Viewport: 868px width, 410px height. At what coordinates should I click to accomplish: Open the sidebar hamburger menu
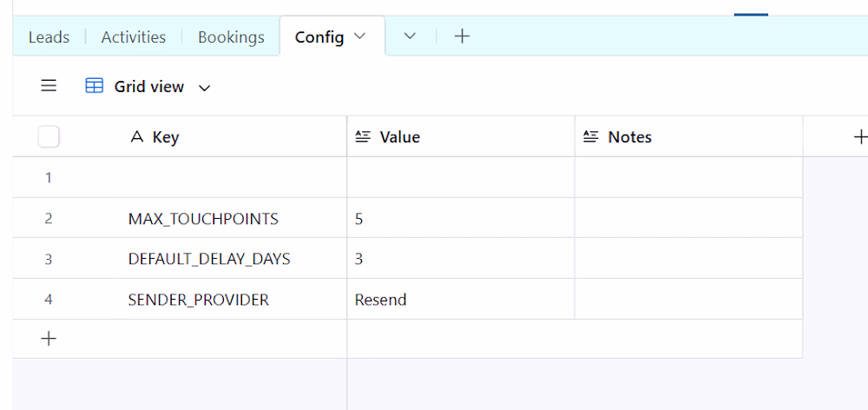pyautogui.click(x=49, y=86)
